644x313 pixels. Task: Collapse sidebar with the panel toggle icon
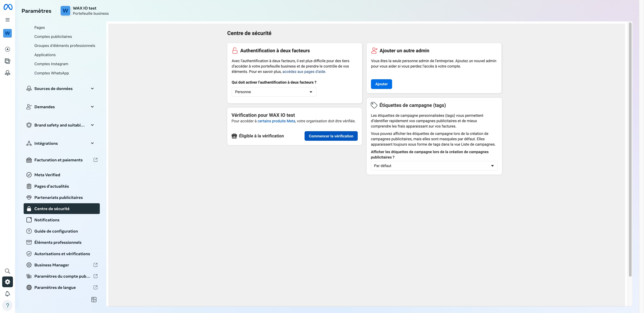(94, 299)
